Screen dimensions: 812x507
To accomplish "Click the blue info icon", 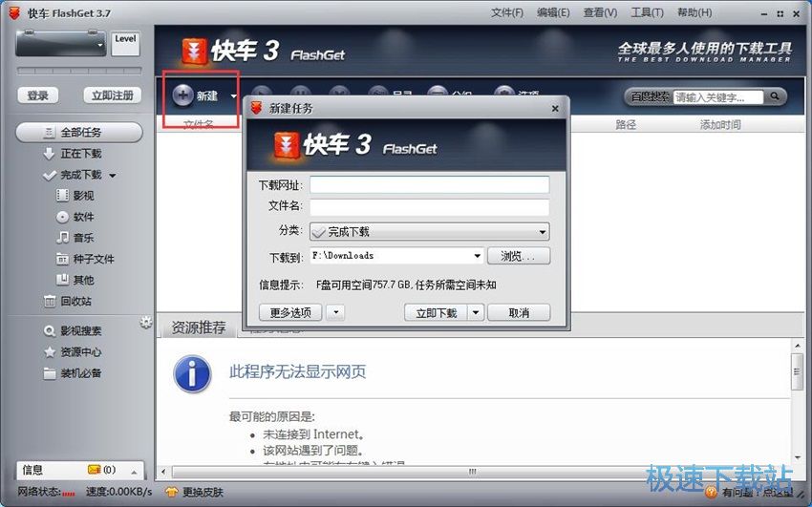I will tap(193, 374).
